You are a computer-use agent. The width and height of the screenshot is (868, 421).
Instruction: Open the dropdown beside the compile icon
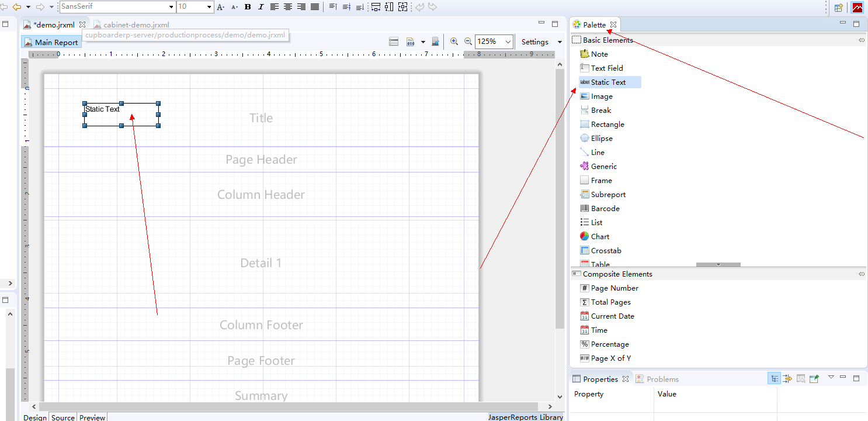click(x=422, y=42)
